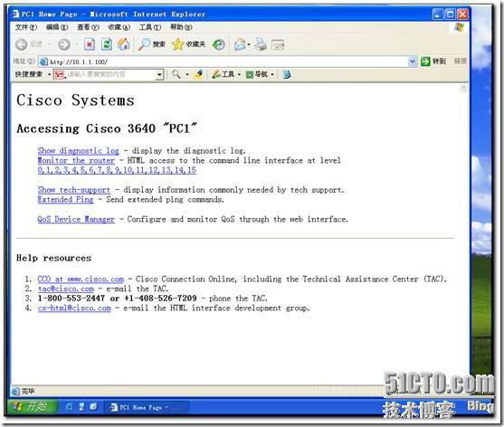Click the '1-800-553-2447 or +1-408-526-7209' phone text
This screenshot has width=504, height=427.
[x=117, y=299]
